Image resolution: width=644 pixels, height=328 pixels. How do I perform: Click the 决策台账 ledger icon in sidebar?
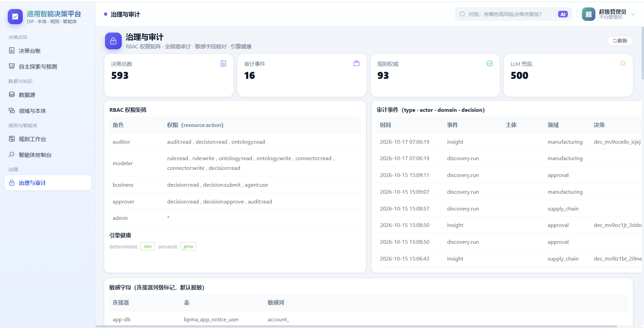click(x=12, y=50)
